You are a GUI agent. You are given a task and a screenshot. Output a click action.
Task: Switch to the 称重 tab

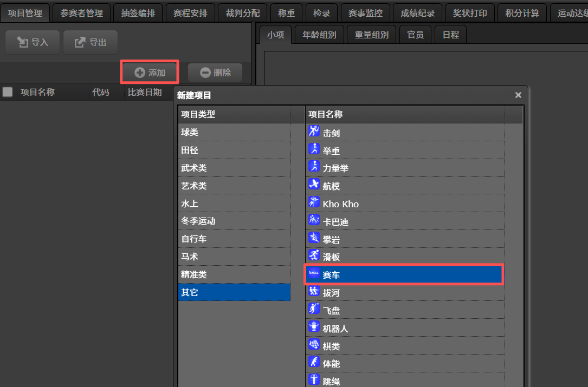pyautogui.click(x=287, y=13)
